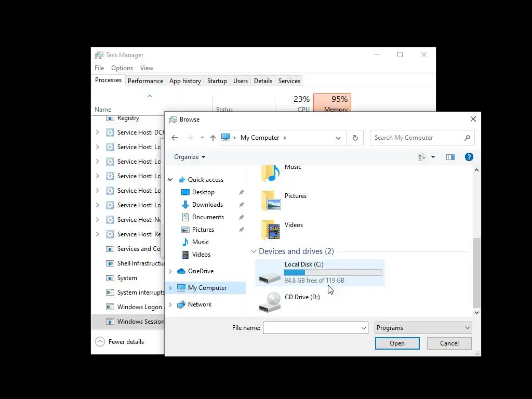The height and width of the screenshot is (399, 532).
Task: Open recent locations dropdown arrow
Action: tap(202, 138)
